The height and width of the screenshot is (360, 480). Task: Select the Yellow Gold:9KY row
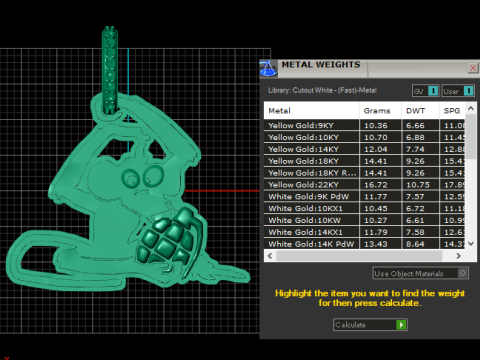[x=365, y=125]
